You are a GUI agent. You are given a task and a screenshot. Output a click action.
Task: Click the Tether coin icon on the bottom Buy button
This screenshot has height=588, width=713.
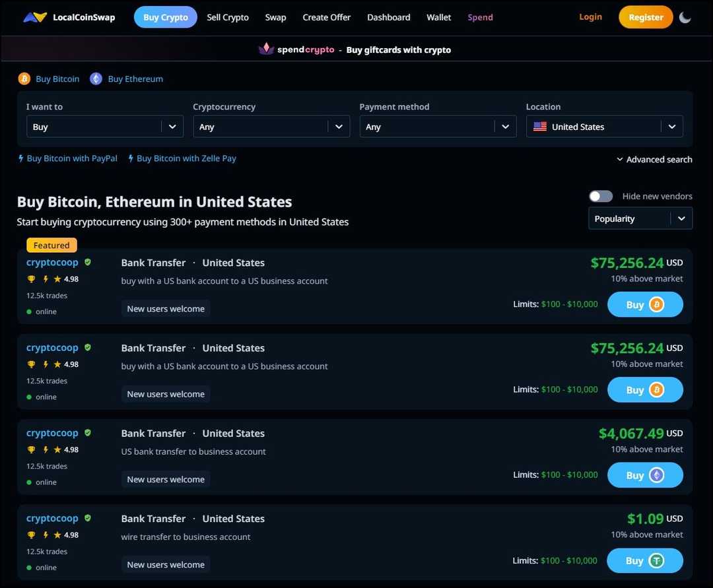[x=656, y=560]
